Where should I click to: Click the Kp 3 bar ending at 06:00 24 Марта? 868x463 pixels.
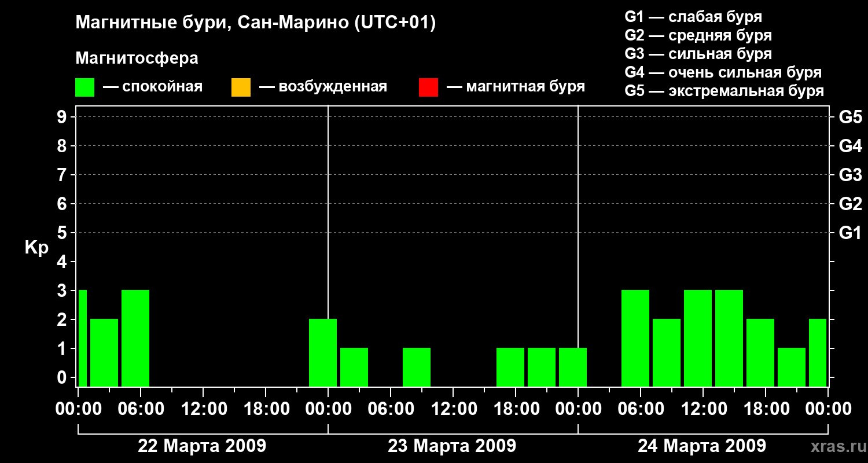[x=635, y=338]
